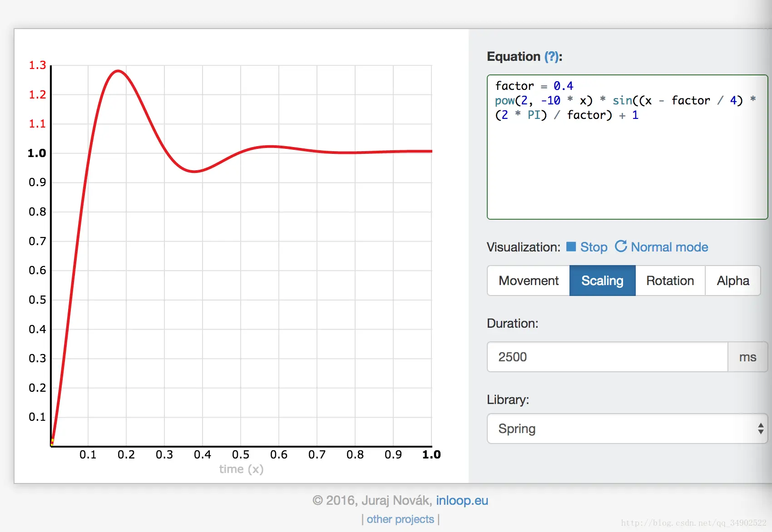The height and width of the screenshot is (532, 772).
Task: Click the Normal mode refresh icon
Action: (x=621, y=246)
